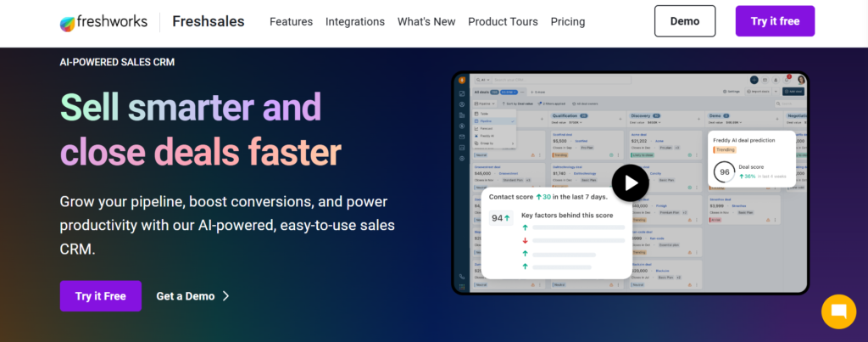The width and height of the screenshot is (868, 342).
Task: Click the user avatar in CRM preview
Action: [x=800, y=80]
